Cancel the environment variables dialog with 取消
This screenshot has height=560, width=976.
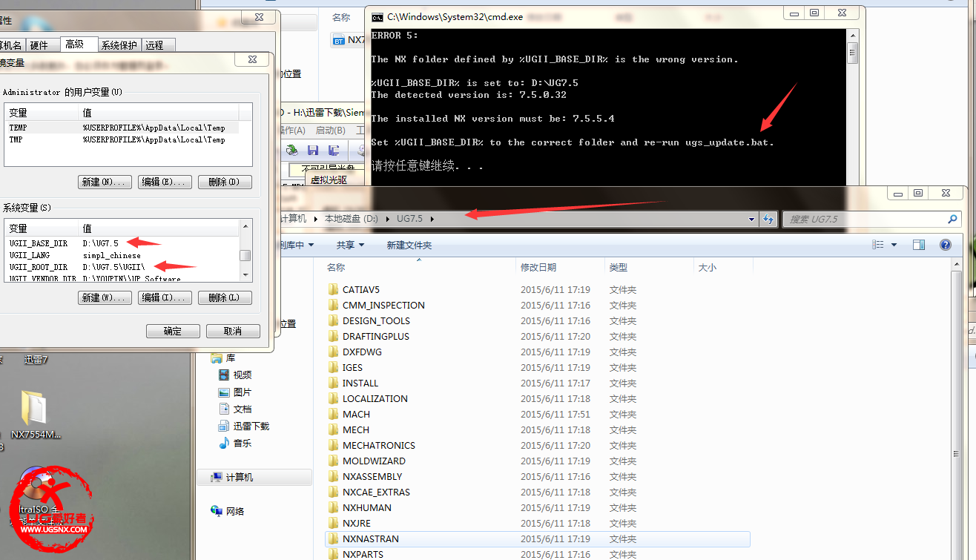233,331
